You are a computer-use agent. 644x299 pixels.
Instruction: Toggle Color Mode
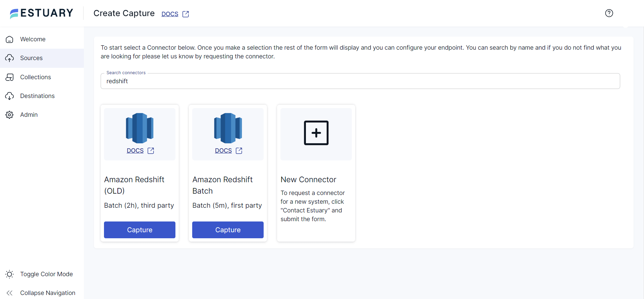[x=42, y=274]
